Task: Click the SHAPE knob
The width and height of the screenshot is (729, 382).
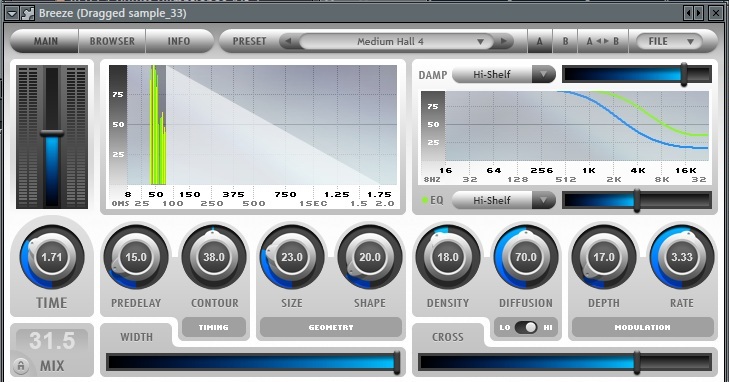Action: 370,257
